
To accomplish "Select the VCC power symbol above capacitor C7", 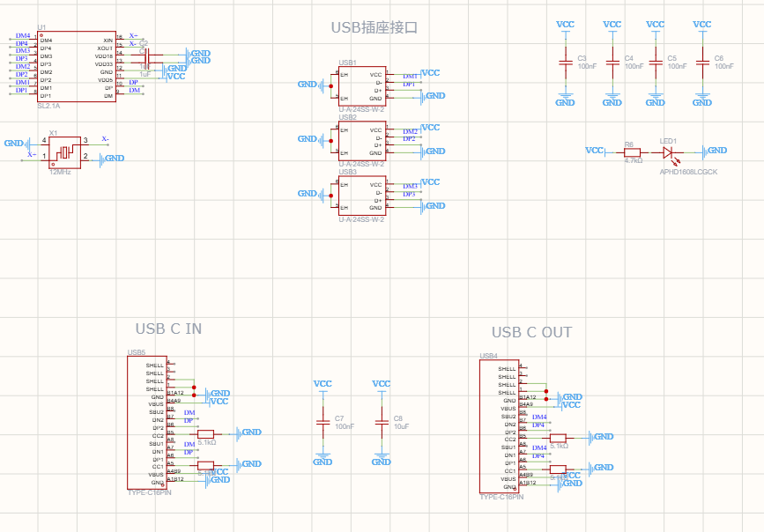I will 323,387.
